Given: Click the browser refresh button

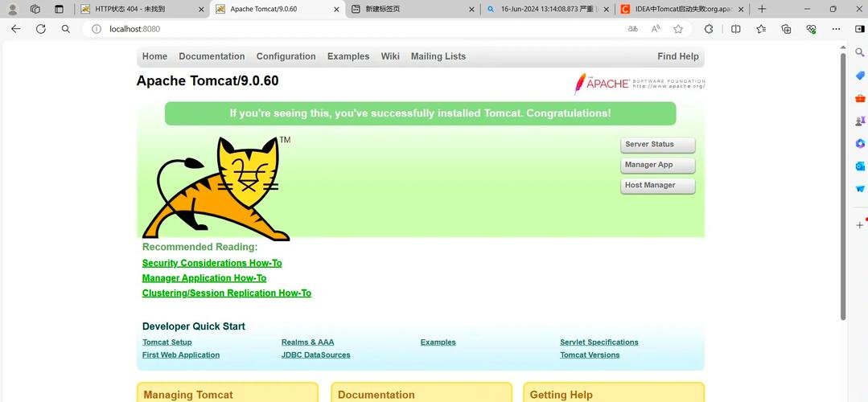Looking at the screenshot, I should click(40, 29).
